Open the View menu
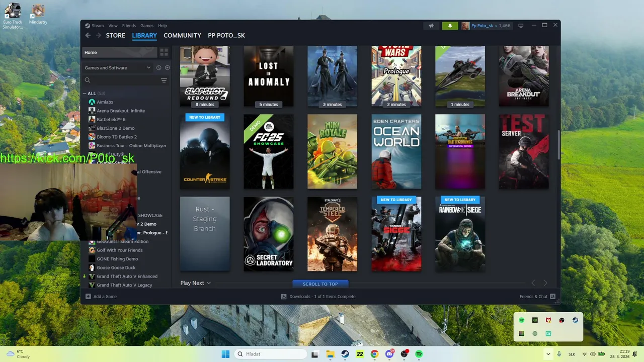 pos(113,26)
